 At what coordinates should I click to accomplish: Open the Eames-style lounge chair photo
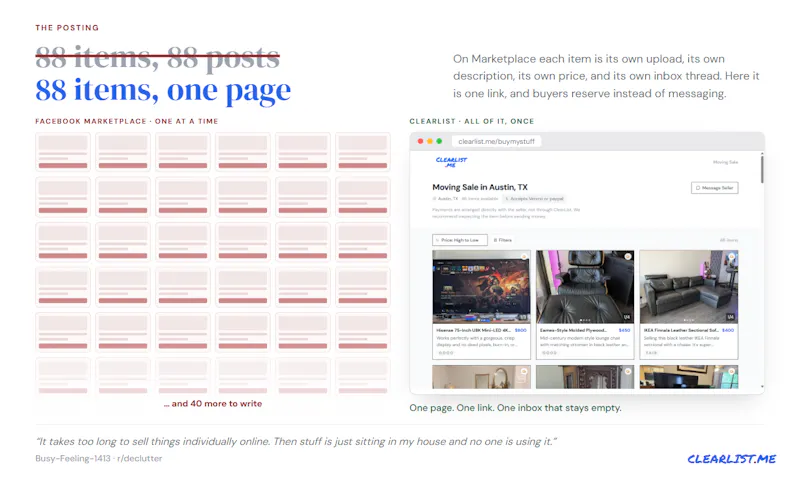point(585,287)
